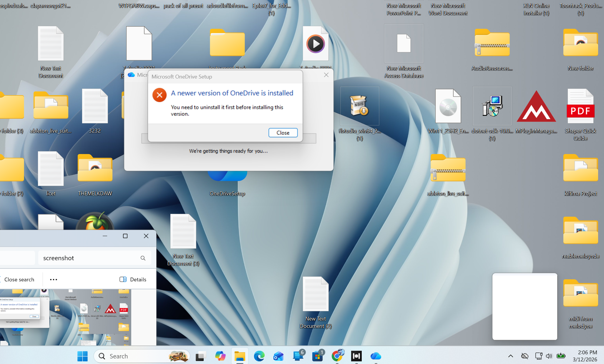Run OneDriveSetup from the desktop

tap(227, 173)
